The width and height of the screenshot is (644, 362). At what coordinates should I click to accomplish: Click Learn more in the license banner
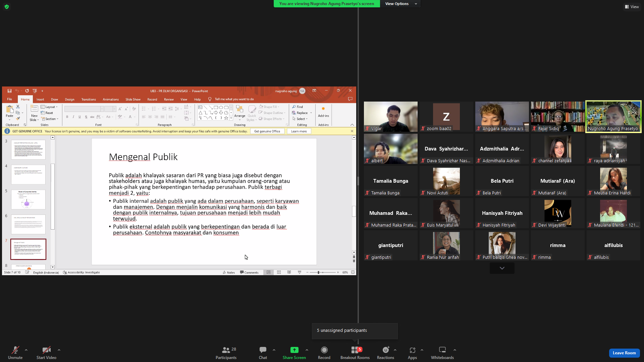pyautogui.click(x=299, y=131)
